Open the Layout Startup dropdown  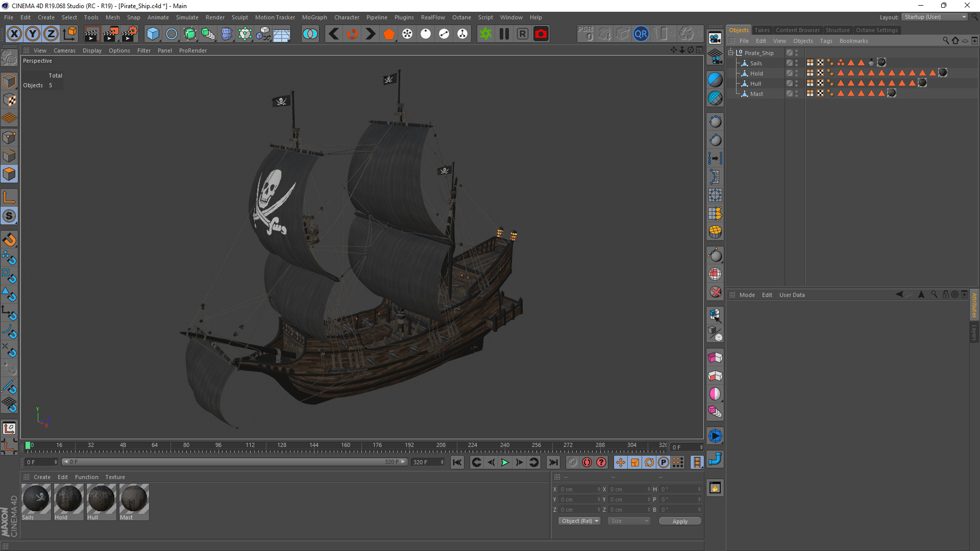[x=935, y=17]
